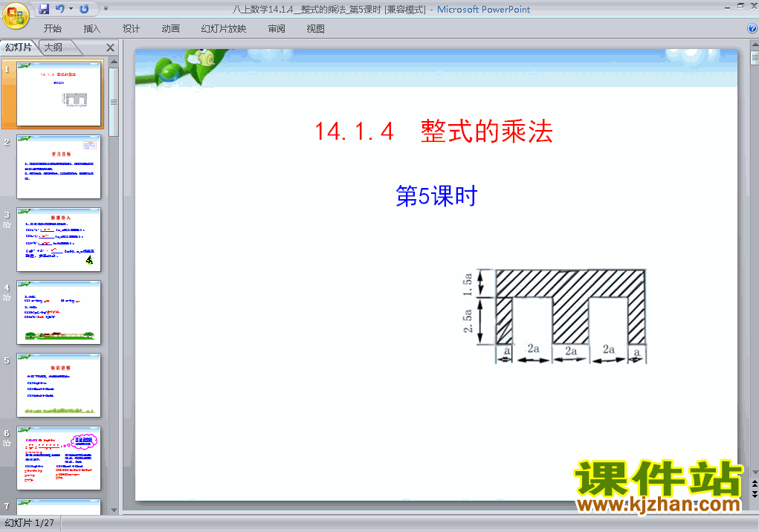Select slide 4 thumbnail
This screenshot has height=532, width=759.
click(59, 312)
